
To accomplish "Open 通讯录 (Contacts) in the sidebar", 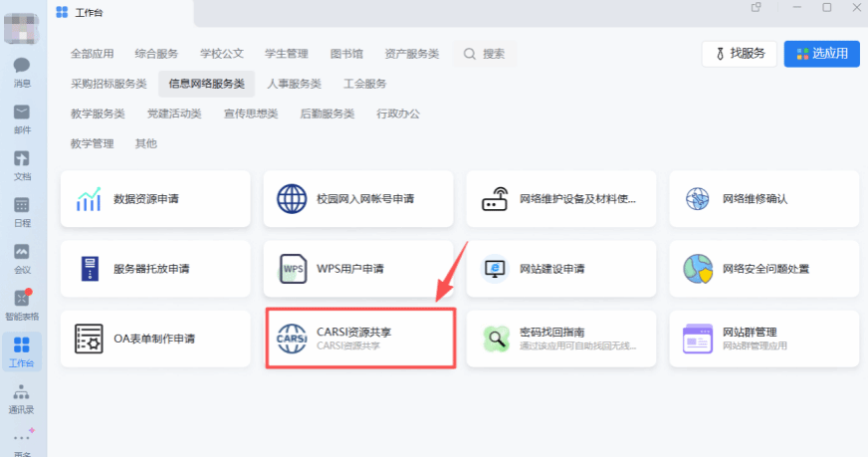I will click(22, 396).
